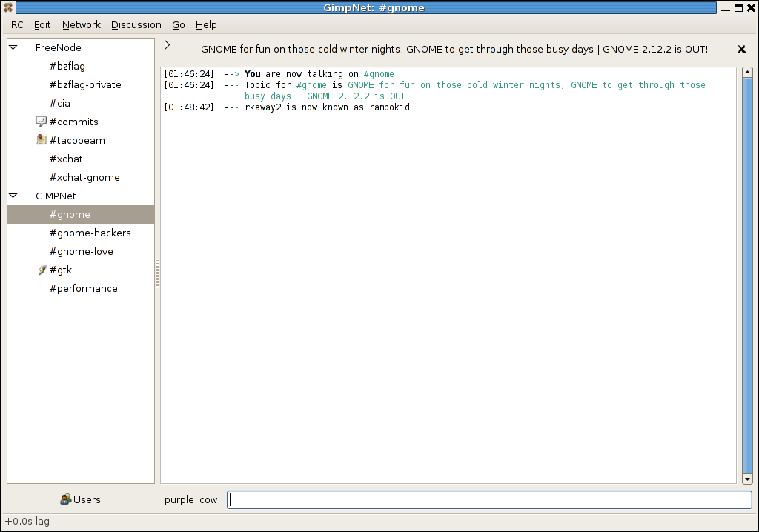Click the #gnome link in the join message
The height and width of the screenshot is (532, 759).
tap(379, 74)
